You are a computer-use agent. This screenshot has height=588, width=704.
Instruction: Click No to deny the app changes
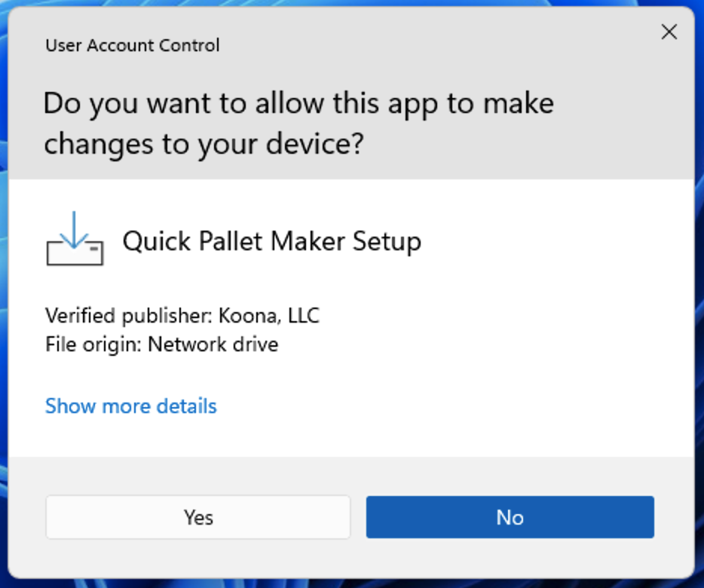pyautogui.click(x=510, y=517)
